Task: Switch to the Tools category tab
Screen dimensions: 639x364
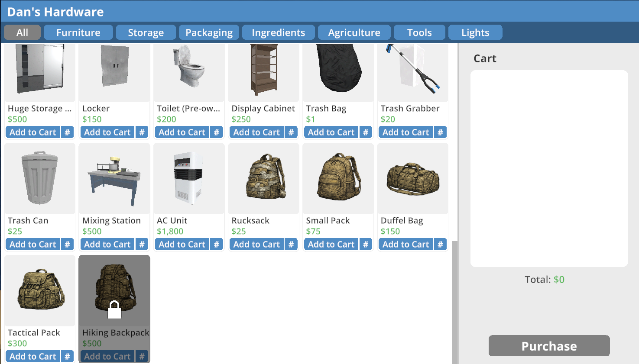Action: [419, 32]
